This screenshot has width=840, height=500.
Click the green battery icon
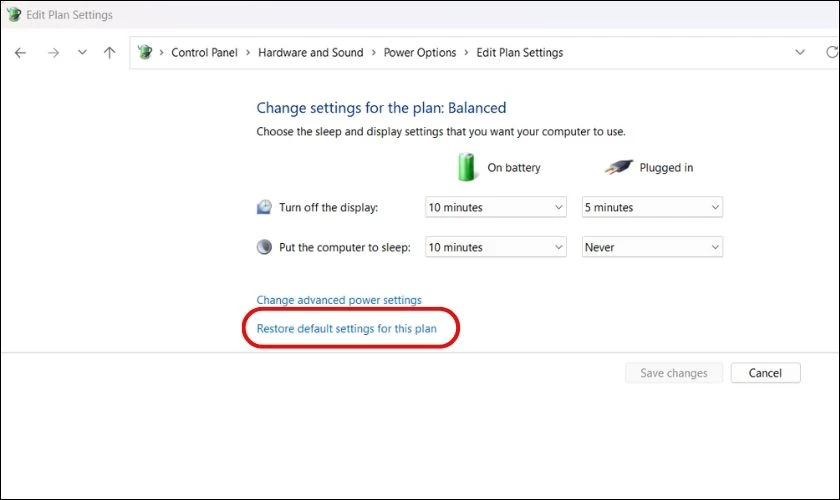(466, 167)
